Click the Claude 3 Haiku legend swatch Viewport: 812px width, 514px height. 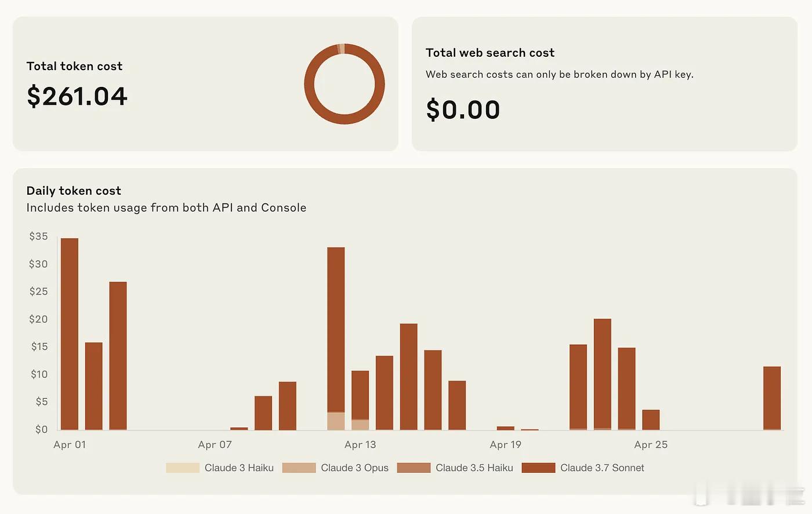[x=183, y=468]
